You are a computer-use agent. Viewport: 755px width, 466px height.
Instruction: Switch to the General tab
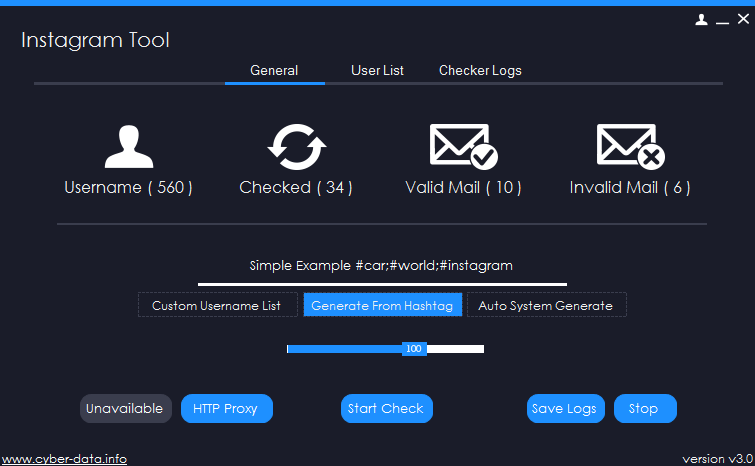click(274, 71)
